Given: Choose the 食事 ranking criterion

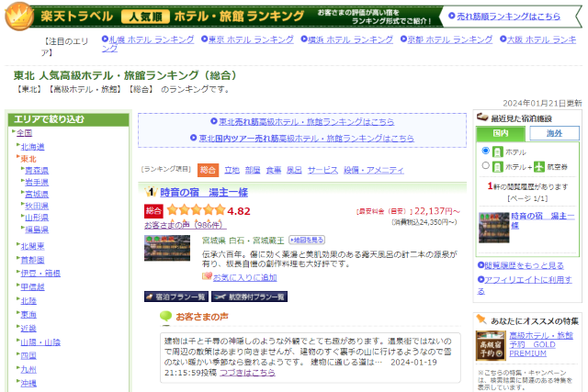Looking at the screenshot, I should [x=274, y=170].
